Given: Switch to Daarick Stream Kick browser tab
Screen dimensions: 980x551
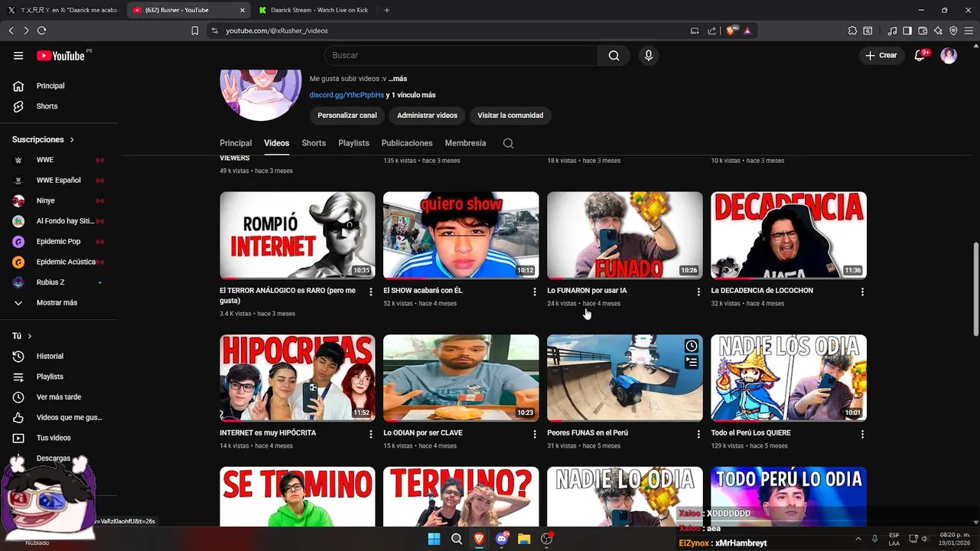Looking at the screenshot, I should [314, 10].
